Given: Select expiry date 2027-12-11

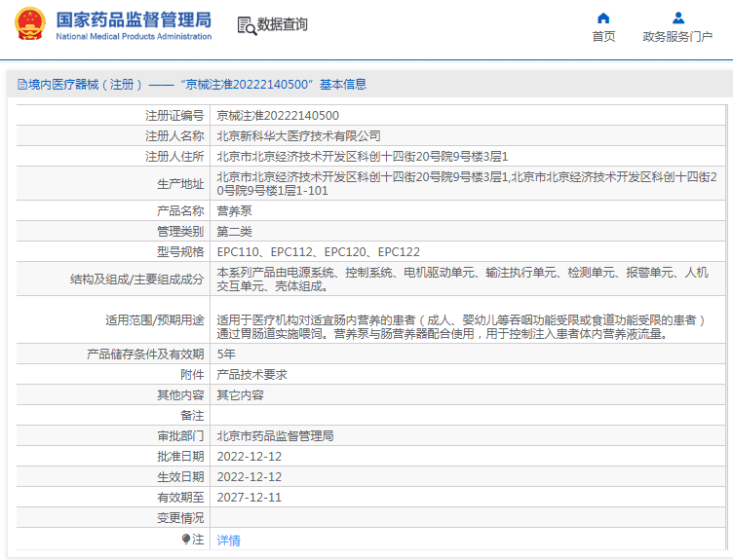Looking at the screenshot, I should pyautogui.click(x=250, y=498).
